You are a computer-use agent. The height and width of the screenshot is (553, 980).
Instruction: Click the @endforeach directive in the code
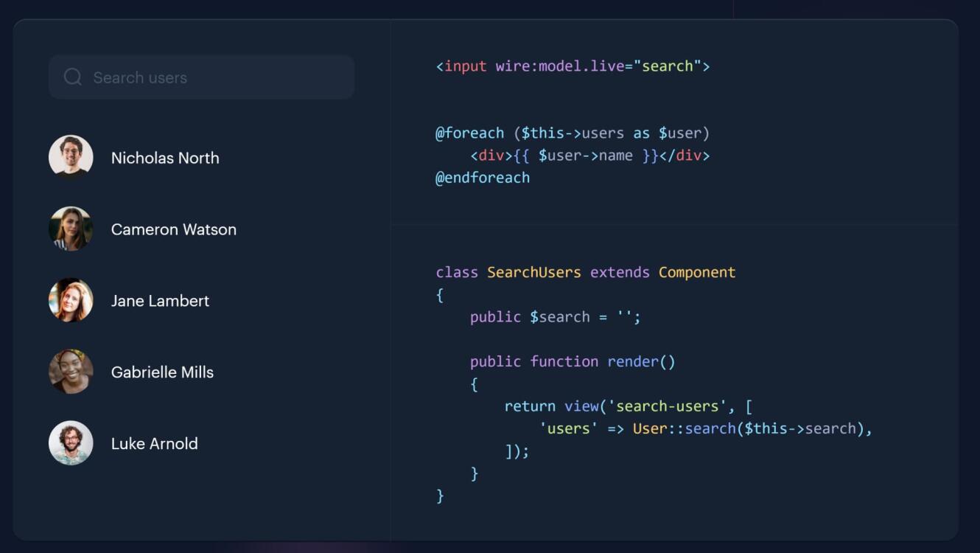point(483,178)
